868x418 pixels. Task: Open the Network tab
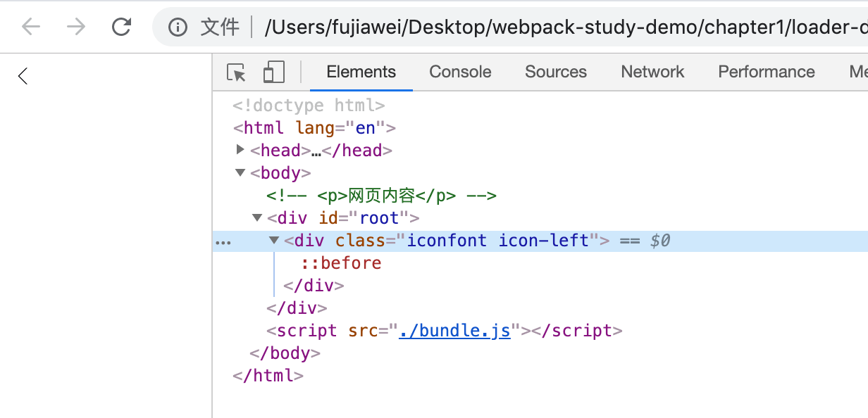652,72
